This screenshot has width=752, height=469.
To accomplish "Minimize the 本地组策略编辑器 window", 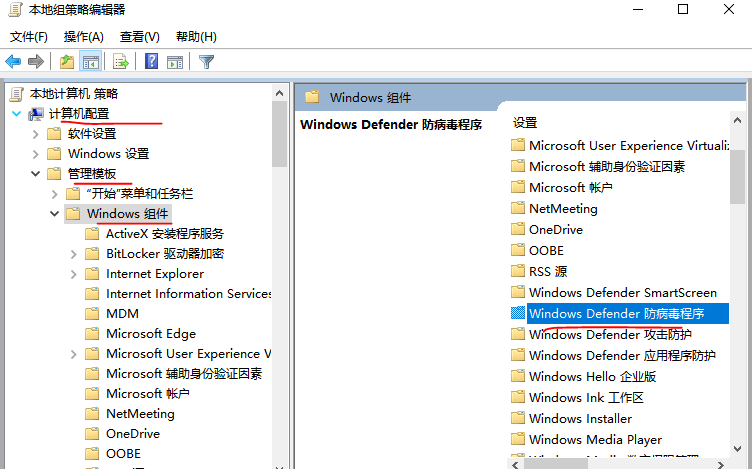I will [x=638, y=9].
